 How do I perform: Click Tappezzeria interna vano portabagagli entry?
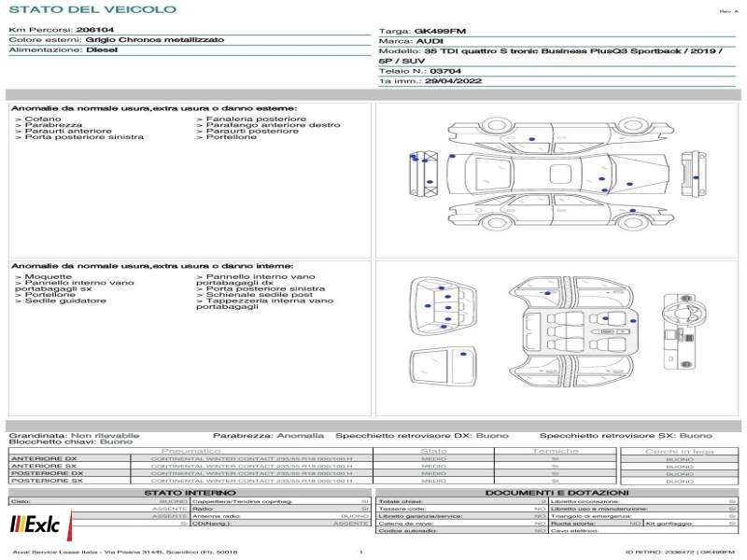pos(265,304)
